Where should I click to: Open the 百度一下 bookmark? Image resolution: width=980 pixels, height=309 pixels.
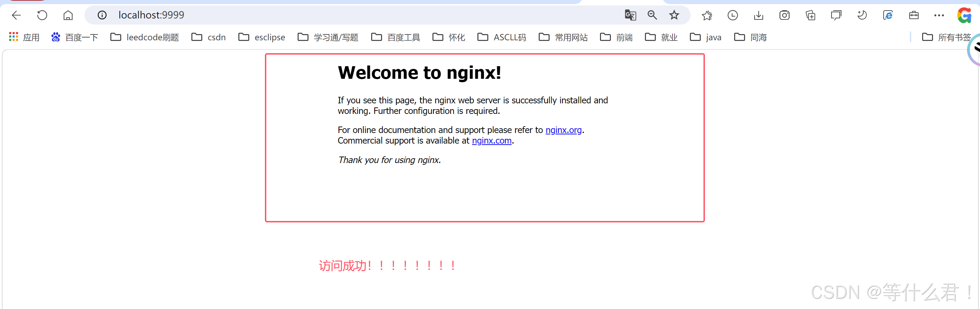(x=75, y=37)
